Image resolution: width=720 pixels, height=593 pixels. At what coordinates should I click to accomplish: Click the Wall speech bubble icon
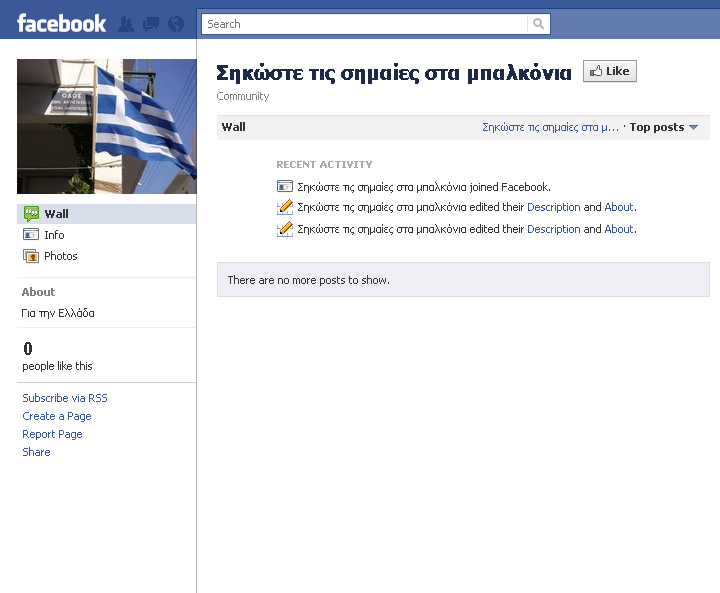click(x=31, y=214)
